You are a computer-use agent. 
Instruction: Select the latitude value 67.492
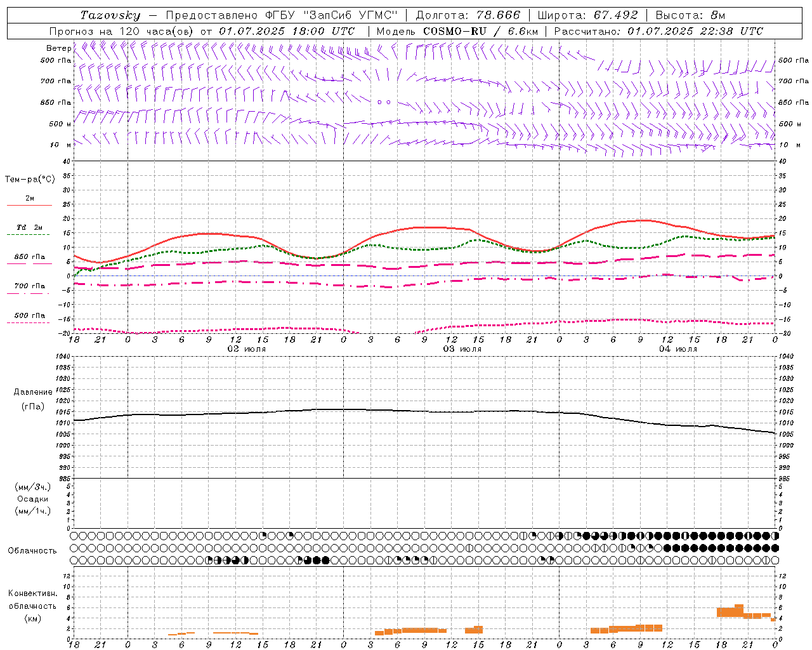(x=616, y=15)
